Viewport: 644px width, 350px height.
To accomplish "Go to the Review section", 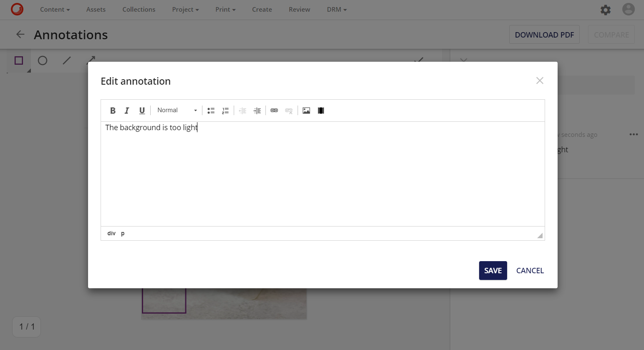I will click(299, 9).
